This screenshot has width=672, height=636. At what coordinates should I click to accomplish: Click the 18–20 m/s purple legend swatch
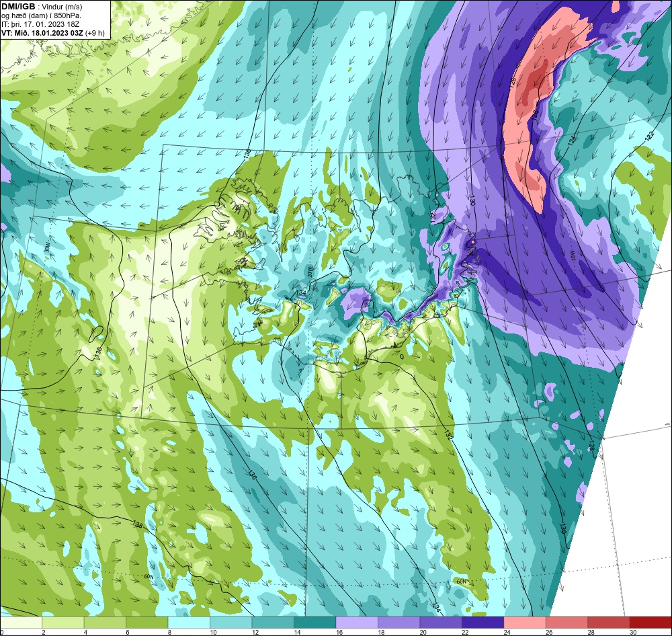click(399, 622)
